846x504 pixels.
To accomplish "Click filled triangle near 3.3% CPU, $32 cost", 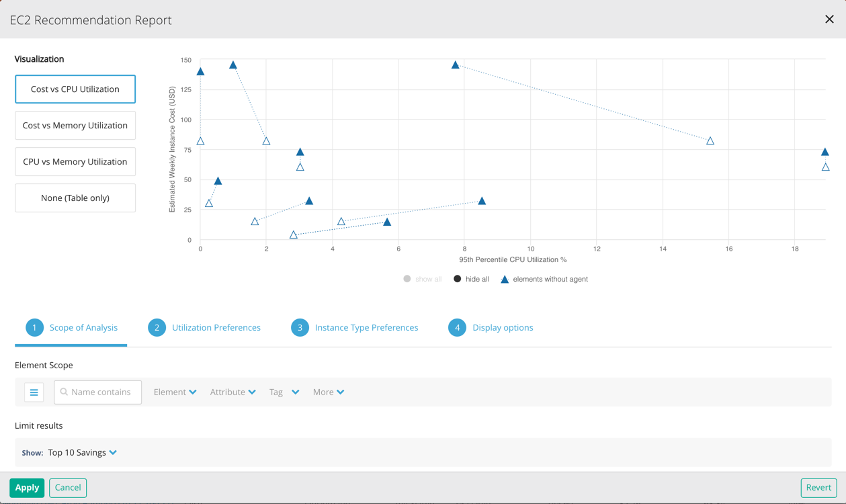I will [309, 201].
